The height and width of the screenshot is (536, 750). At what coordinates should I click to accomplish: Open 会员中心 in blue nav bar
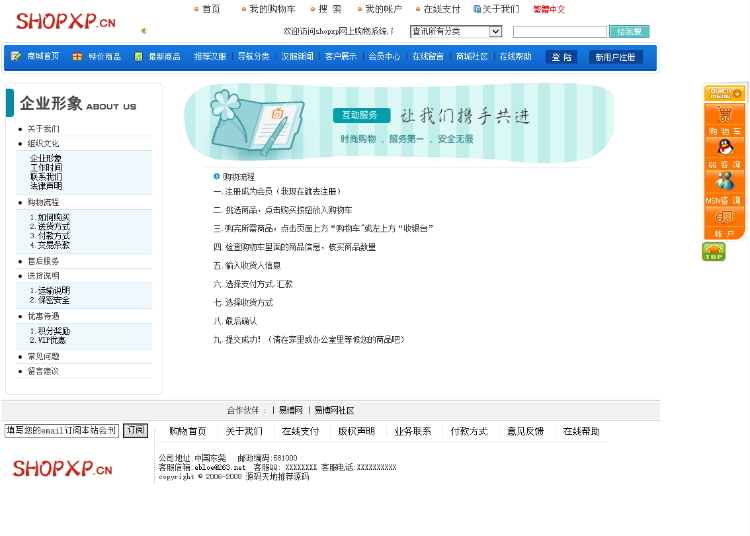click(x=384, y=56)
